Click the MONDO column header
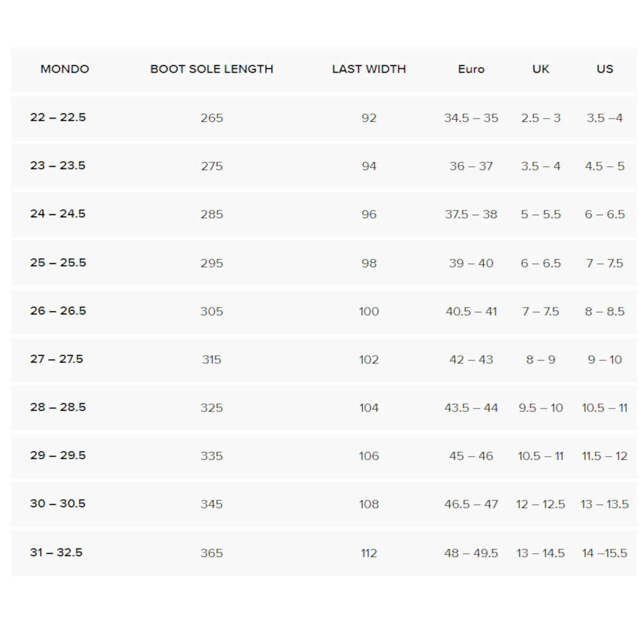644x644 pixels. tap(65, 69)
